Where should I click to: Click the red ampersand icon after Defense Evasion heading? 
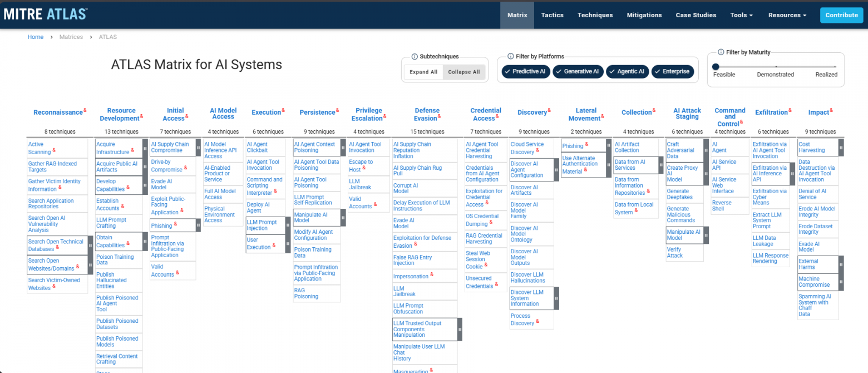440,116
